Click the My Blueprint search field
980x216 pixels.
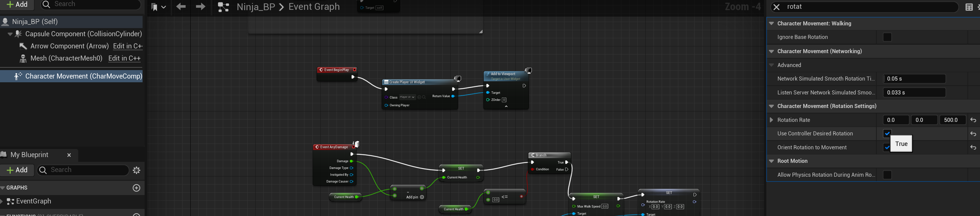coord(83,170)
